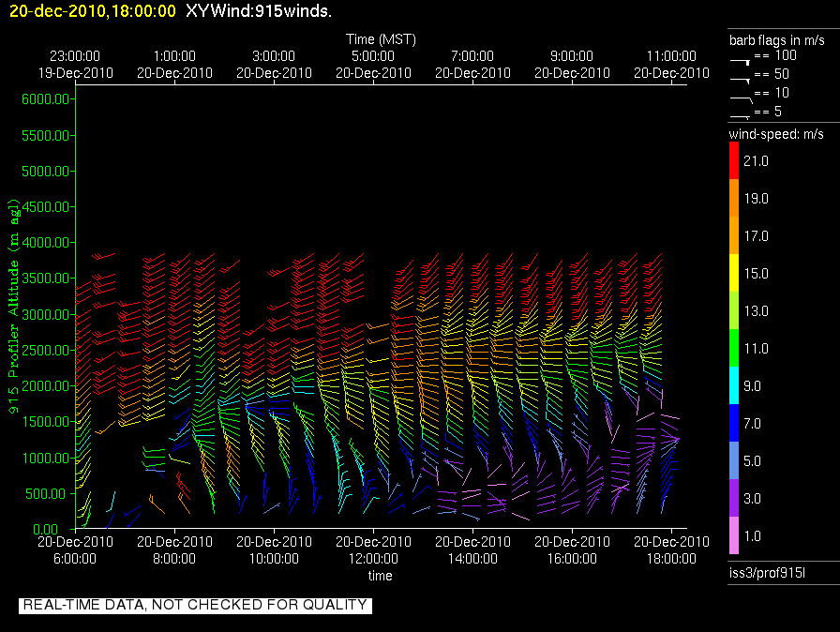Click the '4000.00' altitude label
Viewport: 840px width, 632px height.
(45, 243)
